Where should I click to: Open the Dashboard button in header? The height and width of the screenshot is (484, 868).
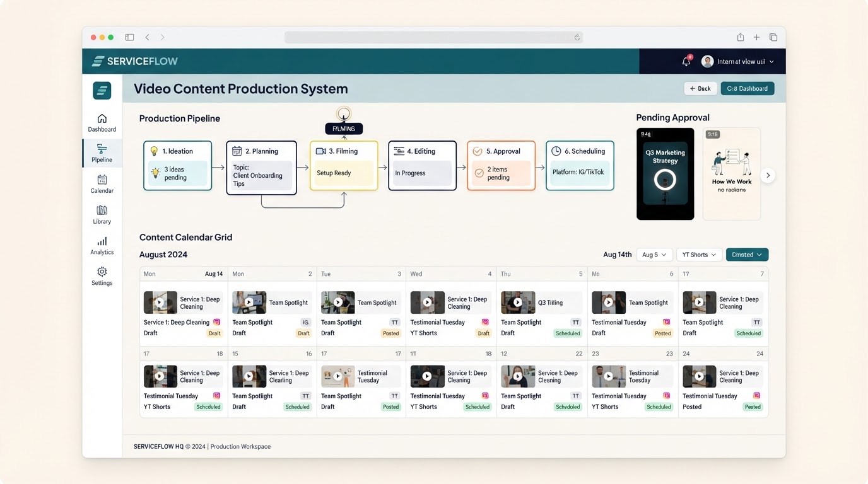tap(748, 88)
